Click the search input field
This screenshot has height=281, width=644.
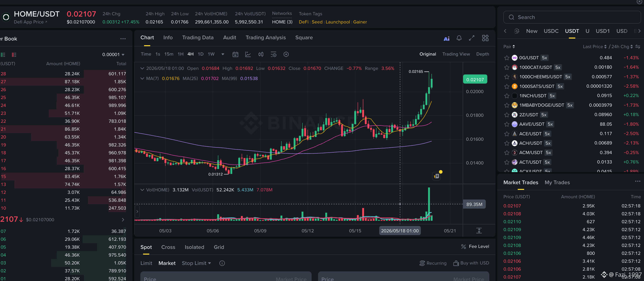(572, 17)
